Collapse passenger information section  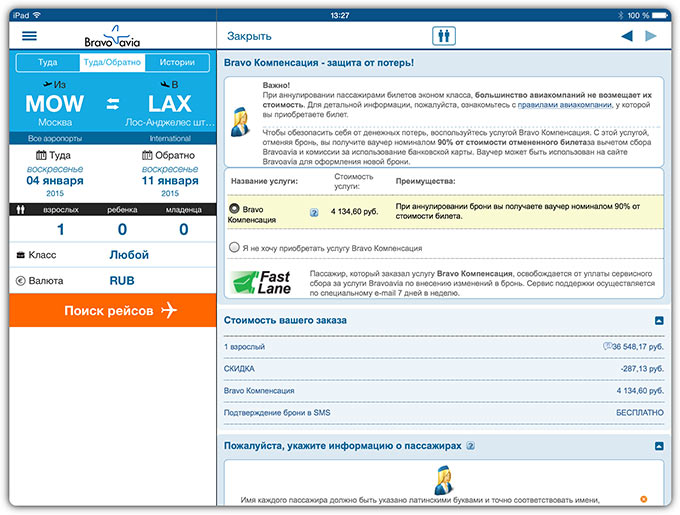pos(659,446)
